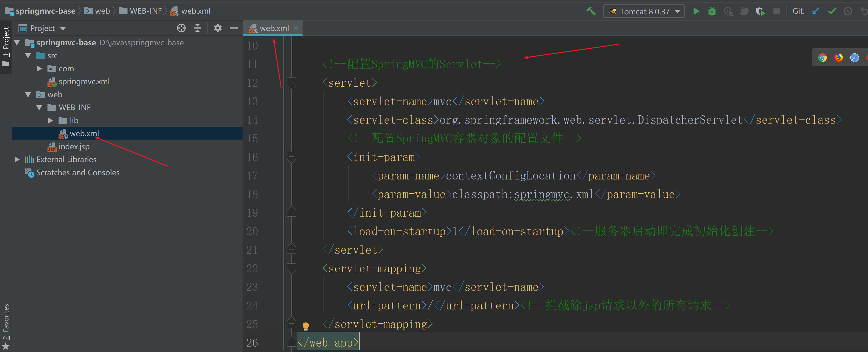This screenshot has width=868, height=352.
Task: Fold the servlet tag at line 12
Action: [291, 82]
